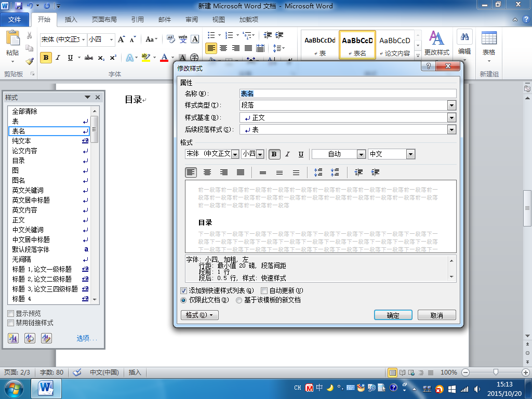Click the 选项... link in Styles pane

[87, 338]
